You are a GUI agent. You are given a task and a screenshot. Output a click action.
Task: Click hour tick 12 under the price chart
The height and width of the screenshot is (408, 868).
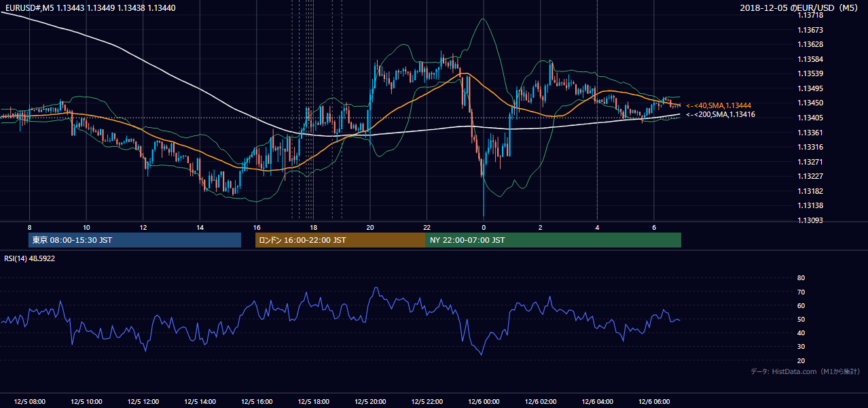pos(143,227)
